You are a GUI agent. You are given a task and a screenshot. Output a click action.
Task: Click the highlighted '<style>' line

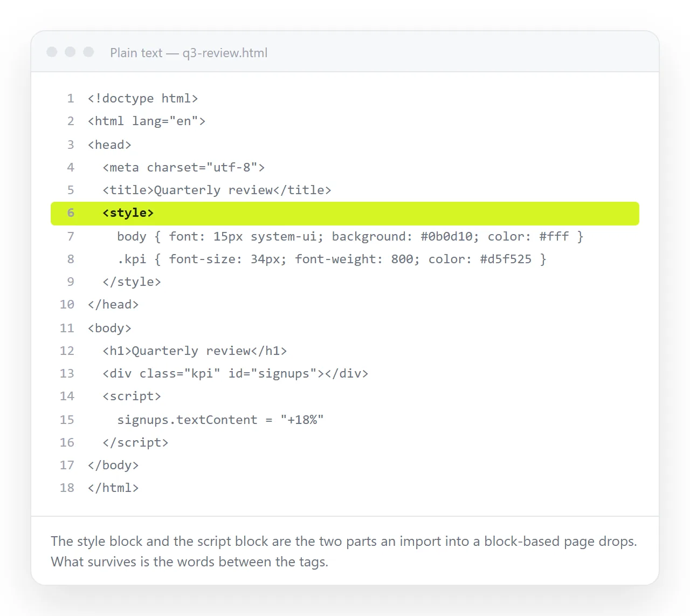[x=345, y=213]
